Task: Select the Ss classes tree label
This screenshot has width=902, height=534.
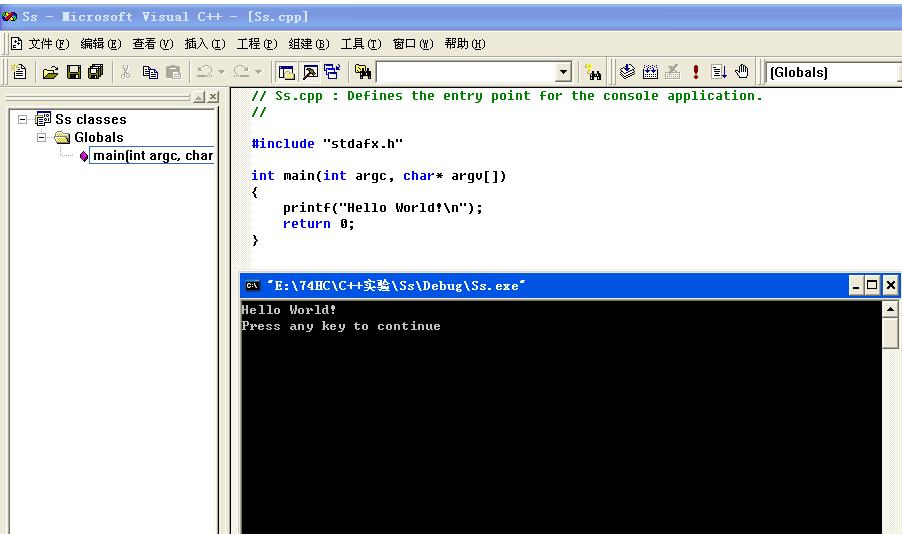Action: coord(91,119)
